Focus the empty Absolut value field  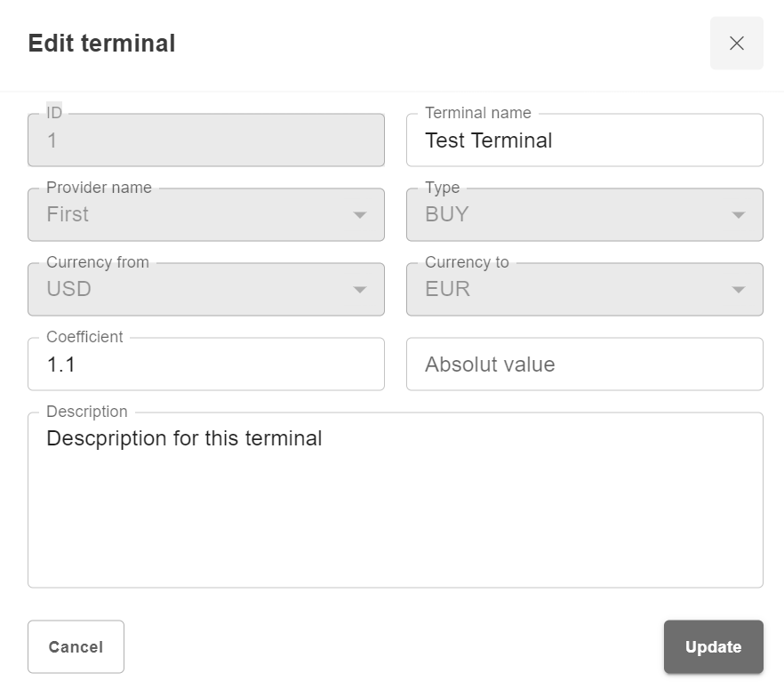pyautogui.click(x=584, y=365)
